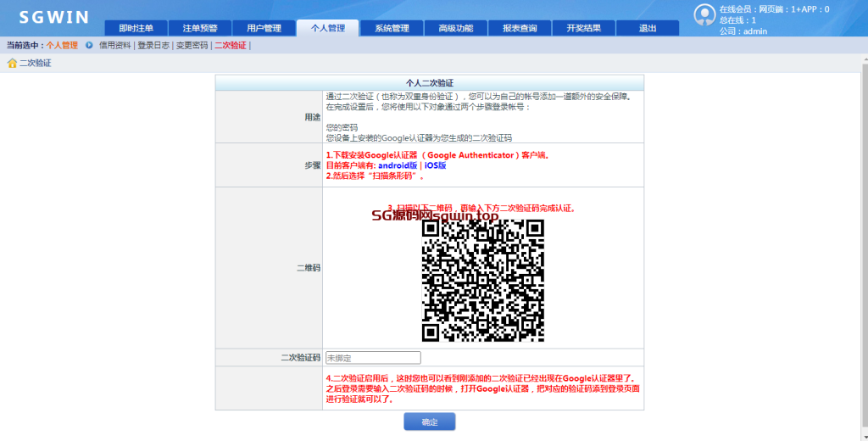Click the user avatar icon
This screenshot has width=868, height=441.
point(704,15)
